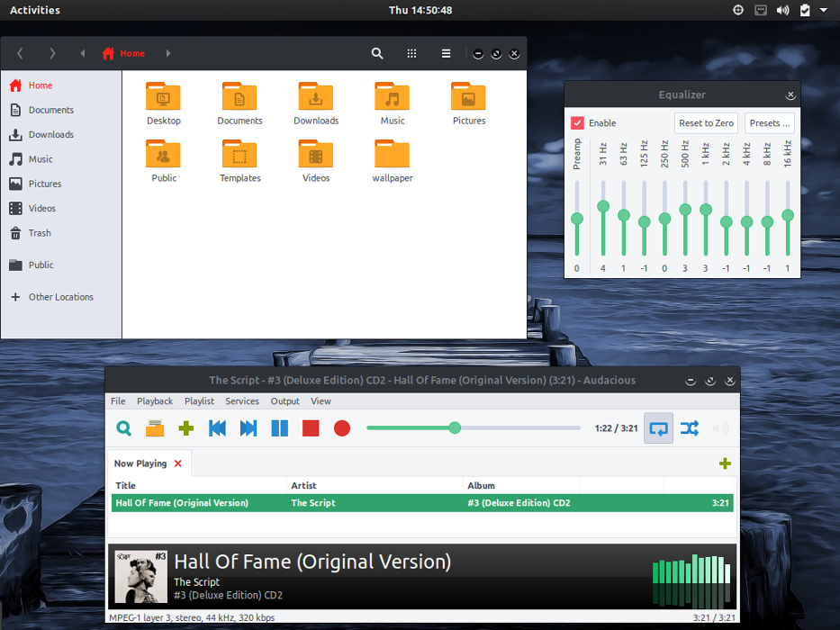Click the album art thumbnail
840x630 pixels.
(x=140, y=577)
